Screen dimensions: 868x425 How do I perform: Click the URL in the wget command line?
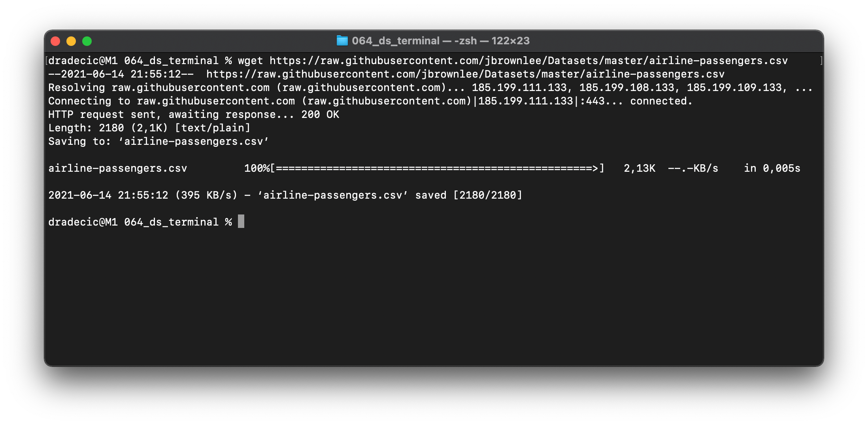(528, 61)
